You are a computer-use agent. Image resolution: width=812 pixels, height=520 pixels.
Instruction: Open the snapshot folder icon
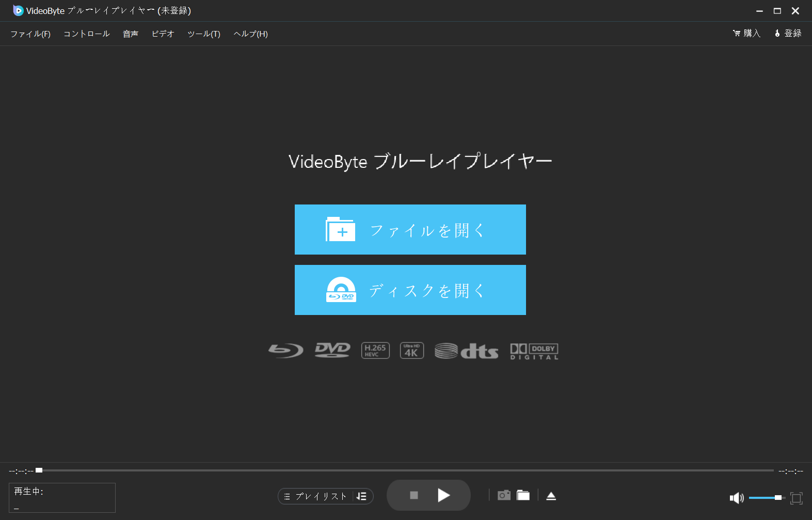pyautogui.click(x=523, y=496)
